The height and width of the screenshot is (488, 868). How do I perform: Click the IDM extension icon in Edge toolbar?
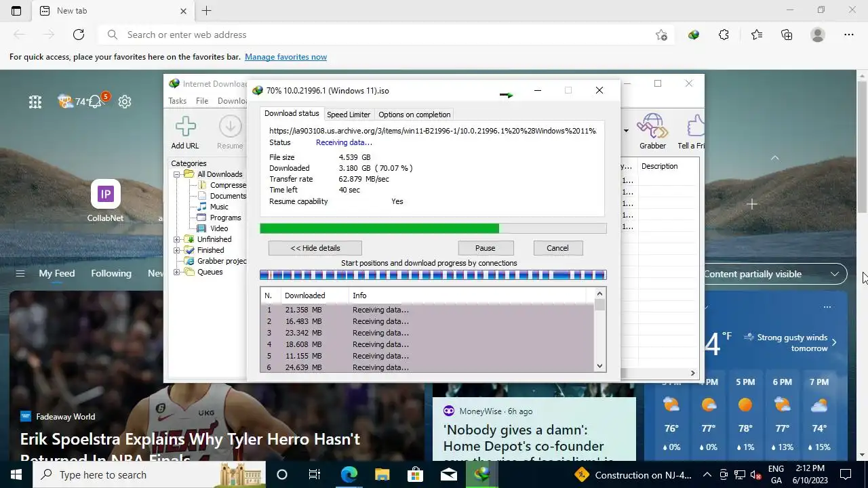[x=693, y=35]
